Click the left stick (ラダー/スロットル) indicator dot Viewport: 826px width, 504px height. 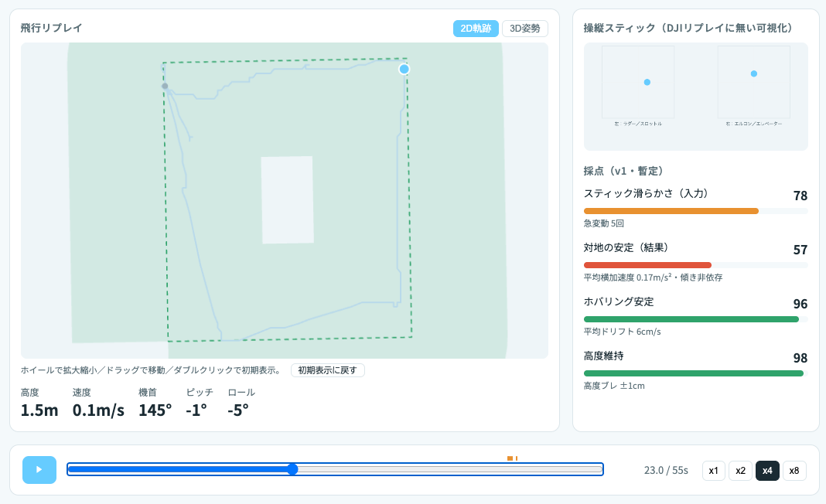[x=647, y=82]
